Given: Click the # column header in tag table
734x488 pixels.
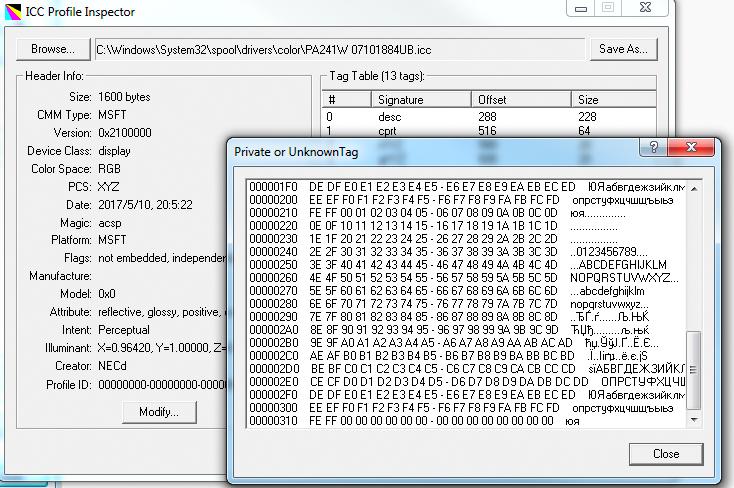Looking at the screenshot, I should pos(346,100).
